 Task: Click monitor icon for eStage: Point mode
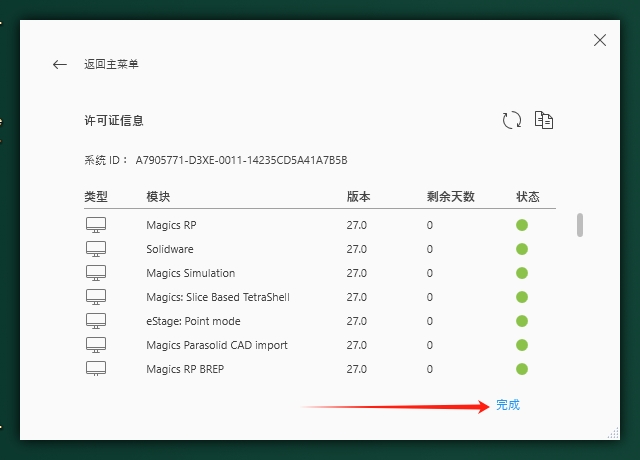point(96,321)
